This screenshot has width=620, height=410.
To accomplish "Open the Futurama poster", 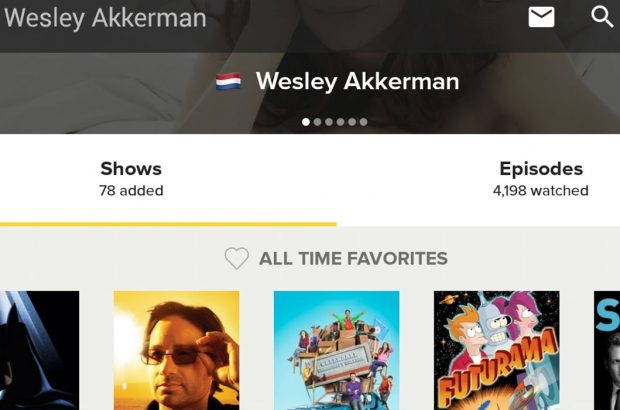I will point(497,350).
